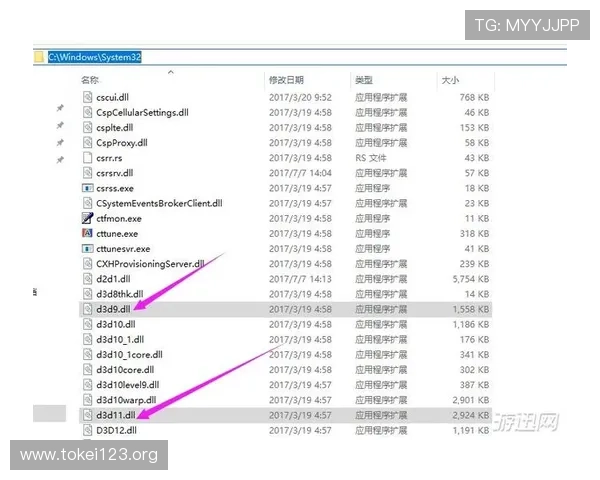Click the ctfmon.exe pen icon
This screenshot has height=480, width=600.
tap(88, 218)
